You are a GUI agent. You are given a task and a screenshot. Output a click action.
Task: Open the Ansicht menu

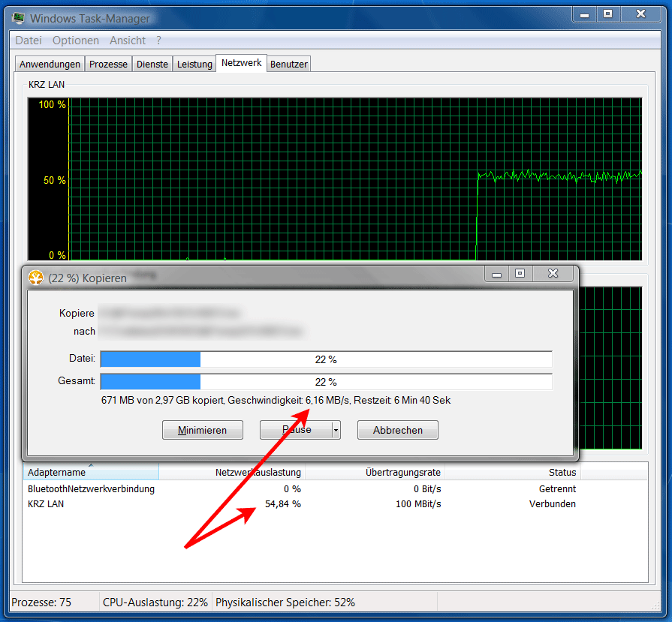(x=128, y=41)
